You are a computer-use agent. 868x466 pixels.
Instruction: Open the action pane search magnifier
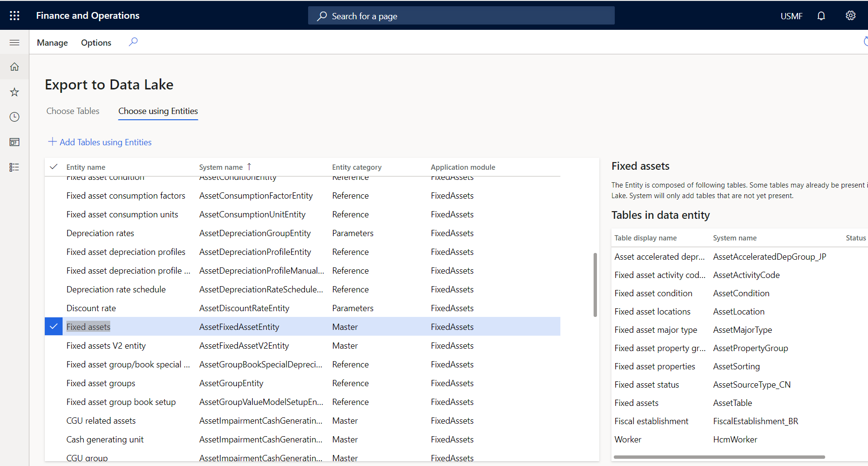(x=133, y=42)
